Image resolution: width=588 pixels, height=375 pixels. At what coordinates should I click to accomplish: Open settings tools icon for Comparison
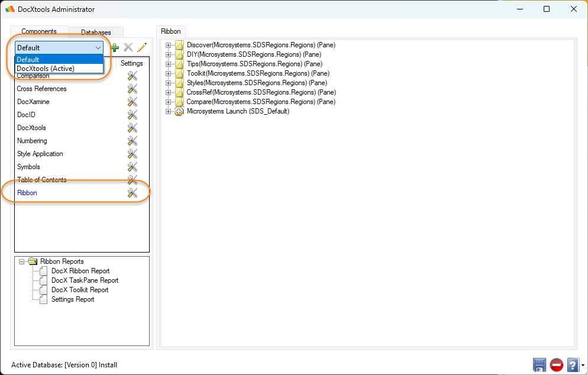pos(133,76)
